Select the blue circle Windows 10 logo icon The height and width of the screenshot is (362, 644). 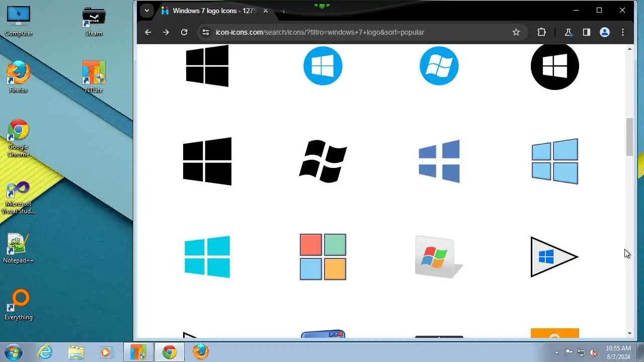(x=323, y=66)
